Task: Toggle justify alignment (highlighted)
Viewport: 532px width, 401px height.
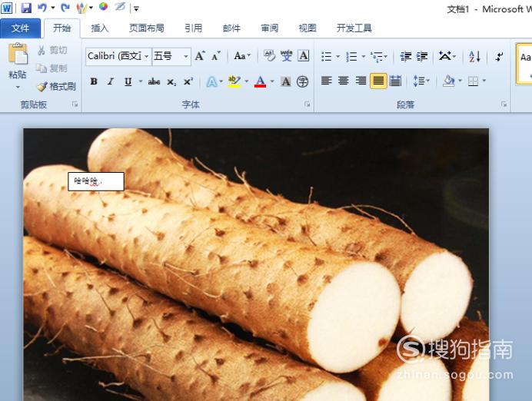Action: [x=378, y=81]
